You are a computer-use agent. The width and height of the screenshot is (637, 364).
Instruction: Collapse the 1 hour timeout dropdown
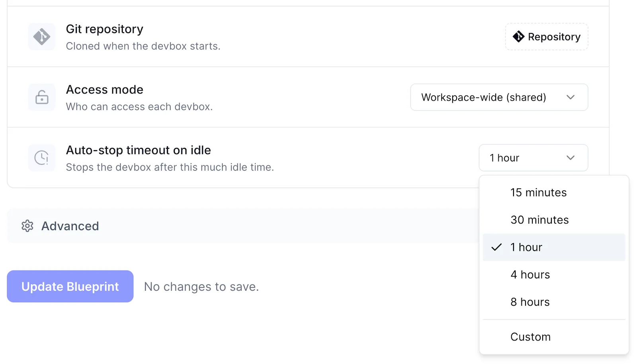533,158
